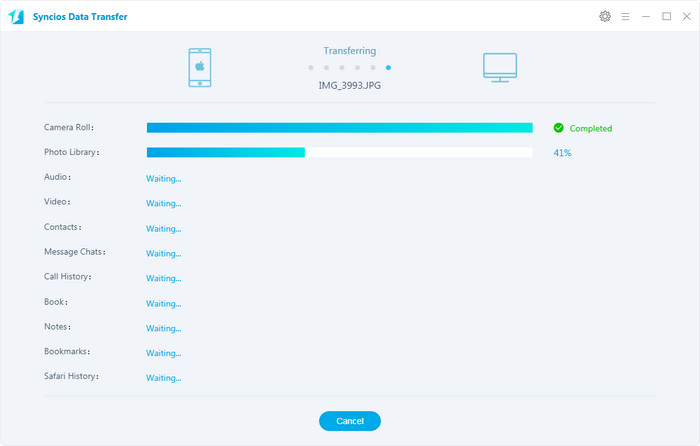Select the Camera Roll label
Image resolution: width=700 pixels, height=446 pixels.
pyautogui.click(x=69, y=127)
